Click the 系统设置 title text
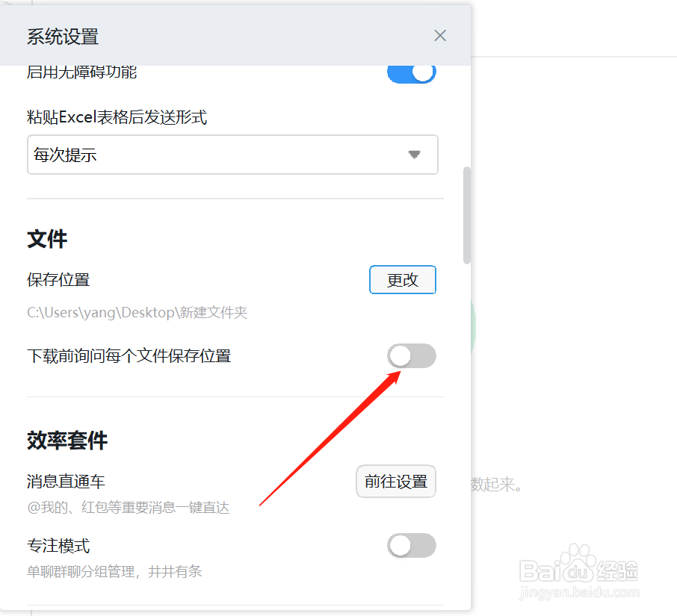 coord(63,37)
